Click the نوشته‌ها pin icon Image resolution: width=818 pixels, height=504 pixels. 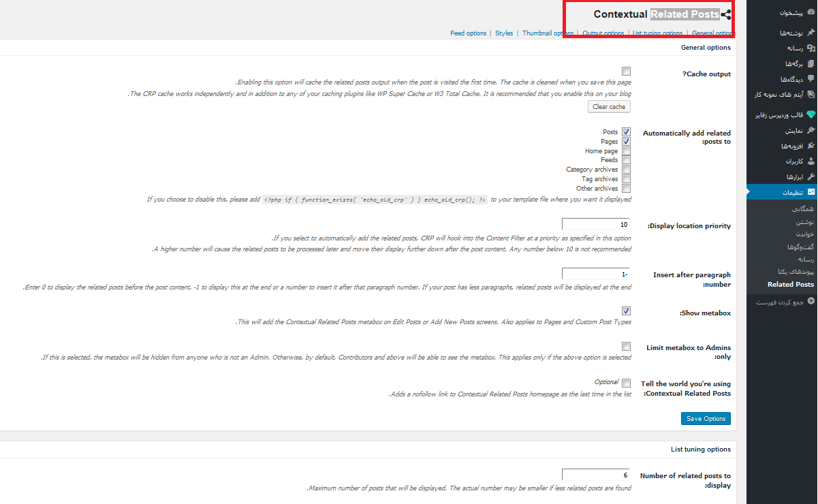coord(811,32)
